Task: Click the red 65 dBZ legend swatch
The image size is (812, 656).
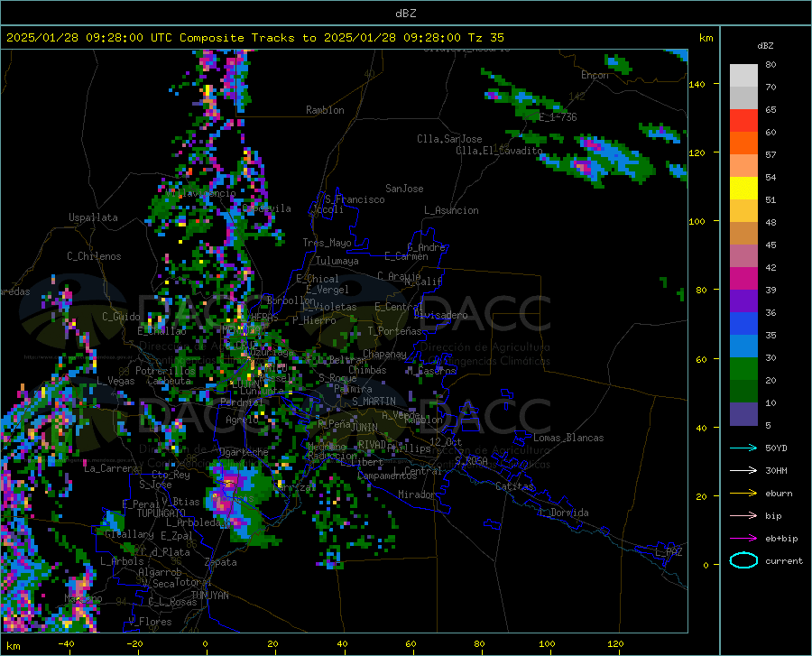Action: pyautogui.click(x=743, y=121)
